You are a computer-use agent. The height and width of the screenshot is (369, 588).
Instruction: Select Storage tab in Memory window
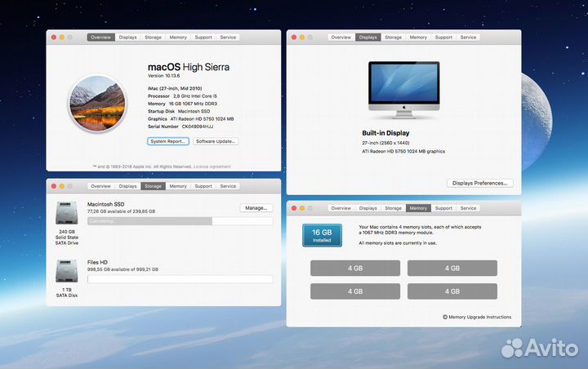click(394, 208)
